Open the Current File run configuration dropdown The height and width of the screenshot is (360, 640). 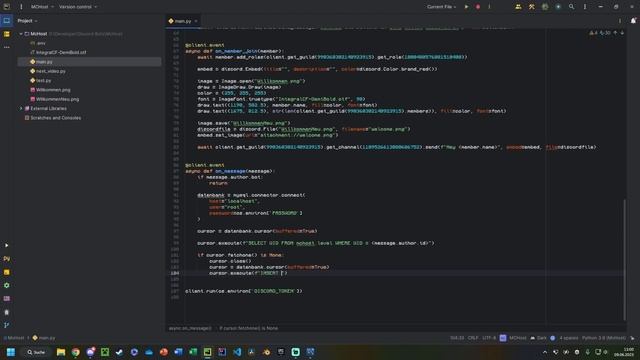442,7
